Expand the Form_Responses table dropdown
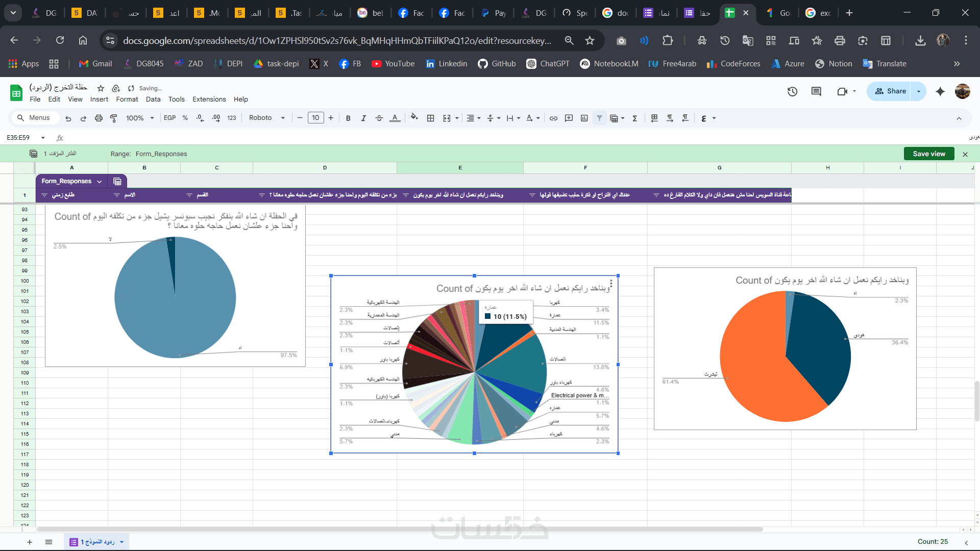The width and height of the screenshot is (980, 551). coord(100,182)
